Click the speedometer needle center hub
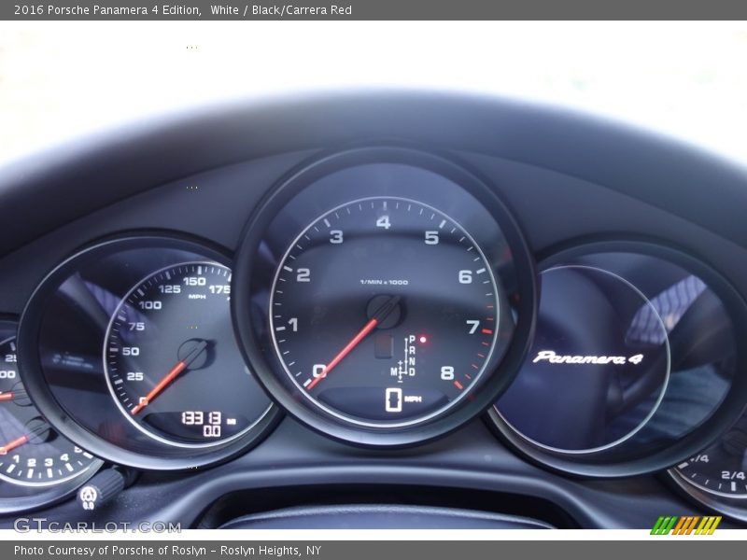The image size is (747, 560). pyautogui.click(x=193, y=355)
